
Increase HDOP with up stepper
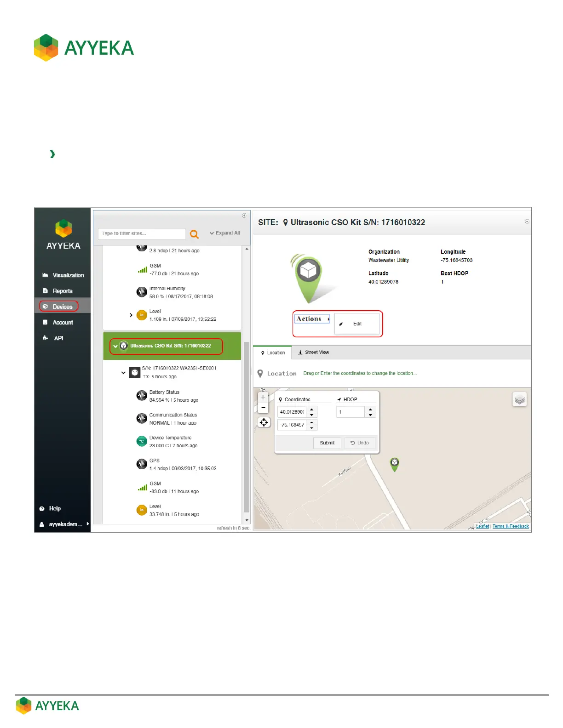click(x=370, y=409)
